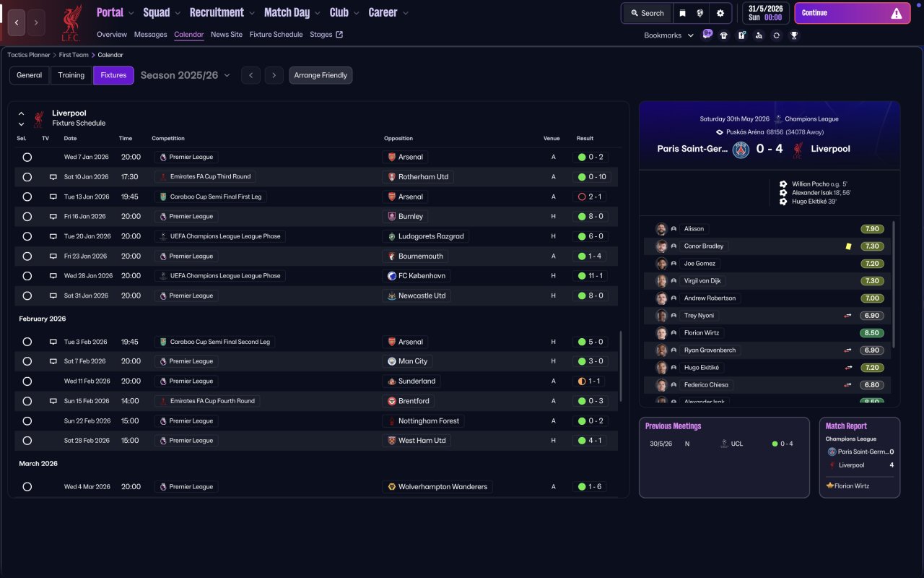Click the scout search icon in bookmarks bar
Image resolution: width=924 pixels, height=578 pixels.
[759, 35]
